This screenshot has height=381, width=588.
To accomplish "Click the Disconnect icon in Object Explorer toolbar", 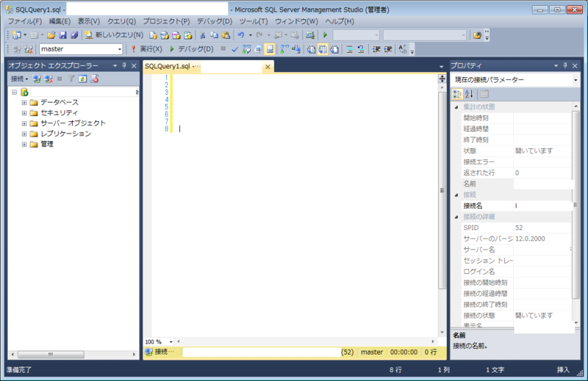I will pos(49,79).
